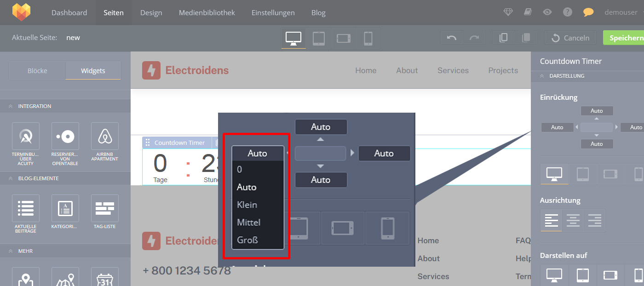
Task: Switch to the Blöcke tab
Action: pyautogui.click(x=37, y=71)
